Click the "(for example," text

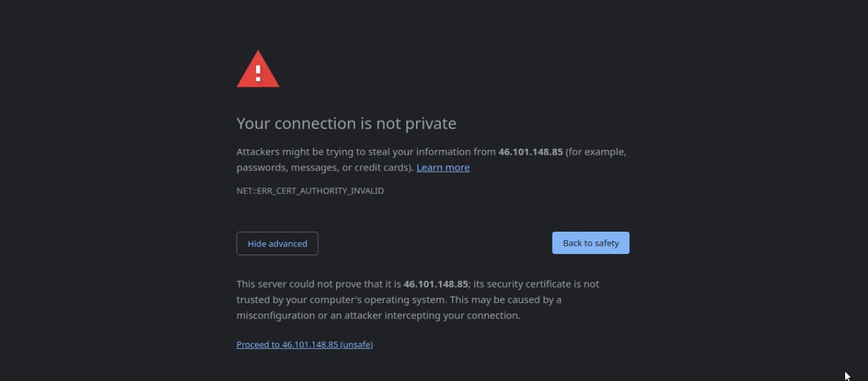pos(596,152)
